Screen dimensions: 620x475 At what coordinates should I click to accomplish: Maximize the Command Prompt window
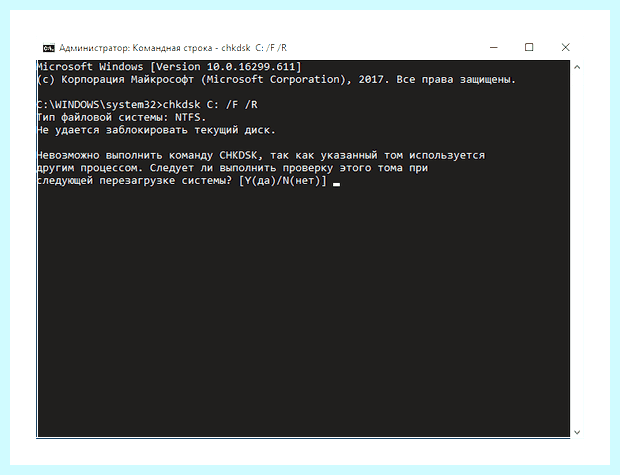click(529, 47)
